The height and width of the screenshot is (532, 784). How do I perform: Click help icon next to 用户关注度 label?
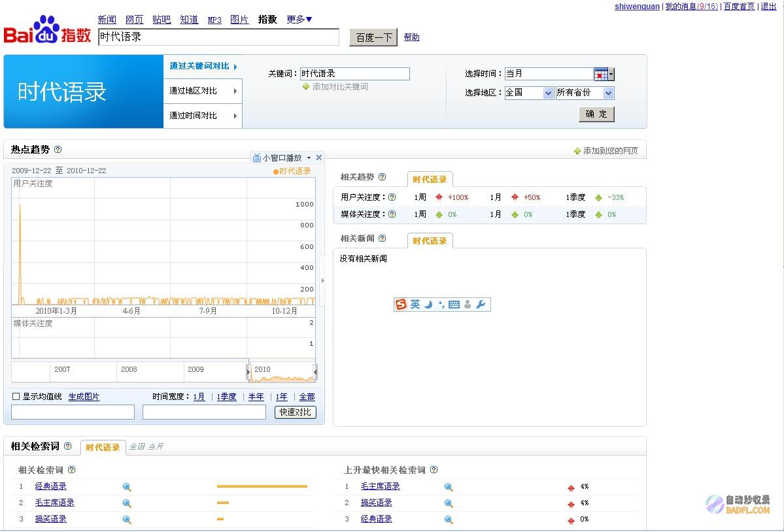[392, 197]
